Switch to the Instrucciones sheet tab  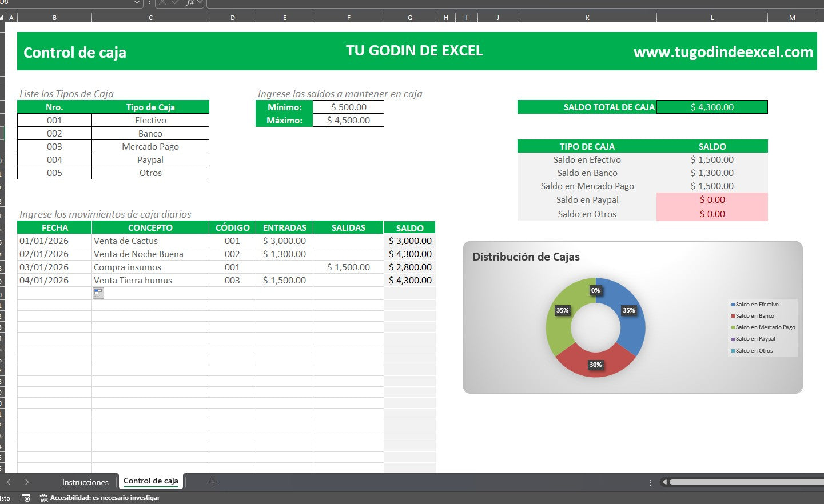tap(85, 482)
